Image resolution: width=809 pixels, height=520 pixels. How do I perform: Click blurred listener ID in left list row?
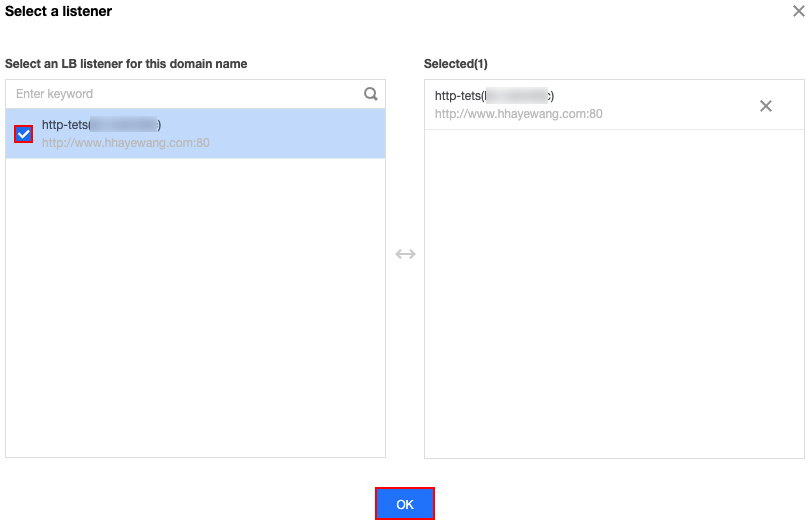click(124, 125)
